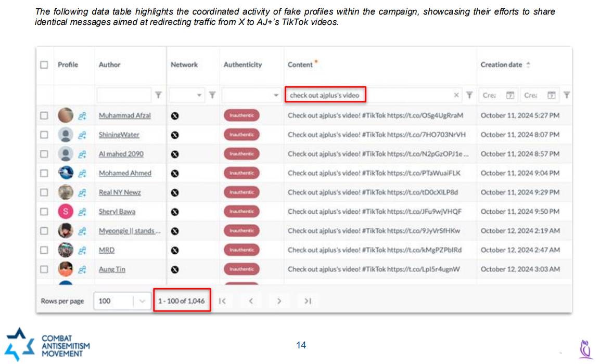
Task: Open the Content column filter icon
Action: click(x=469, y=95)
